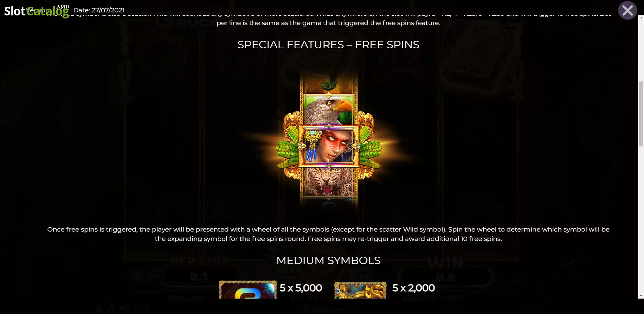The height and width of the screenshot is (314, 644).
Task: Click the 5 x 5,000 payout value
Action: point(301,288)
